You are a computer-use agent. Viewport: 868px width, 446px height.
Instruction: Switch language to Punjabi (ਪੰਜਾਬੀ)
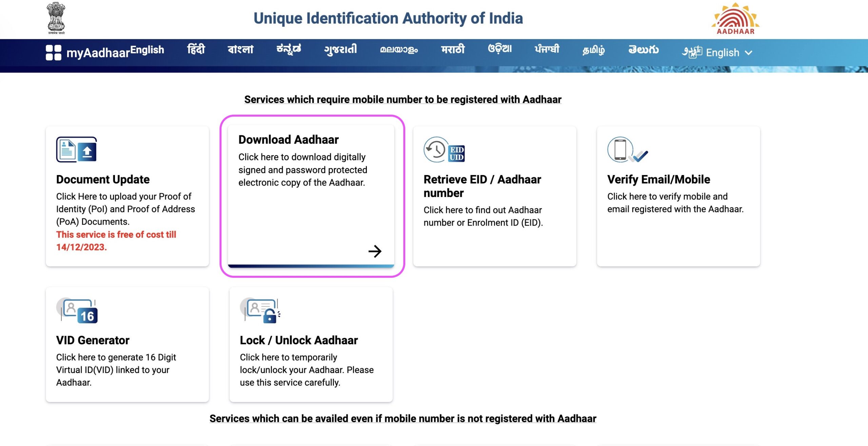click(x=547, y=49)
